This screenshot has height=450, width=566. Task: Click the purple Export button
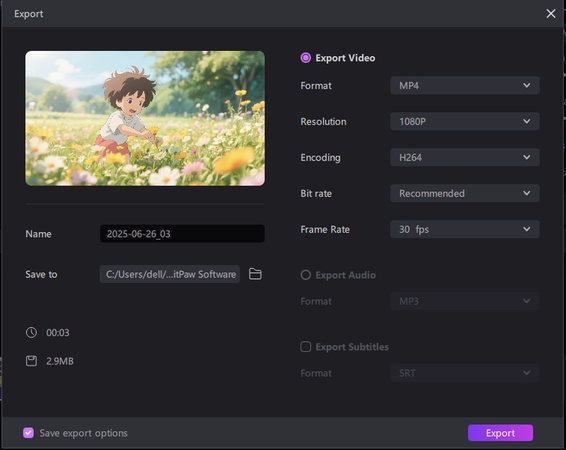[500, 433]
